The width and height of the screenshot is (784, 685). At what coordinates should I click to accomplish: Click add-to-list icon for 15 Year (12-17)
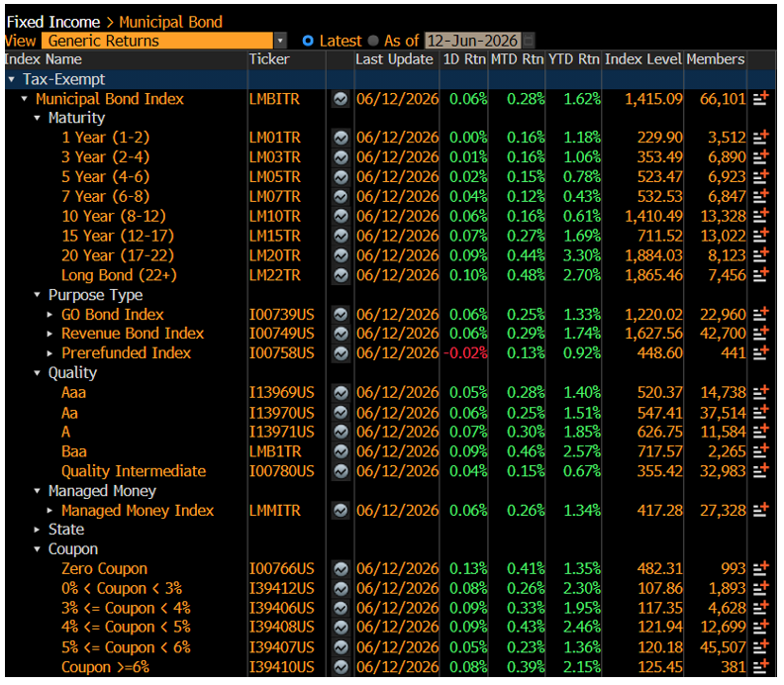(760, 235)
